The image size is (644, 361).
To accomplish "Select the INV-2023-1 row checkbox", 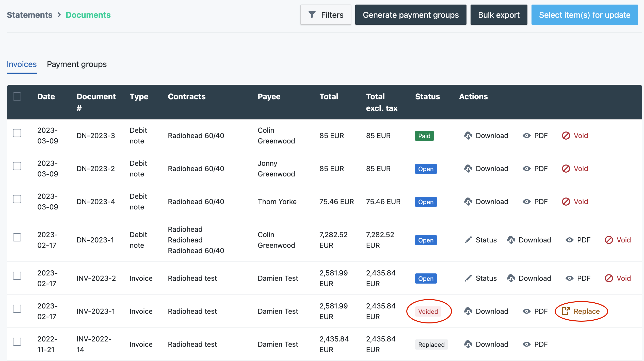I will (x=17, y=309).
